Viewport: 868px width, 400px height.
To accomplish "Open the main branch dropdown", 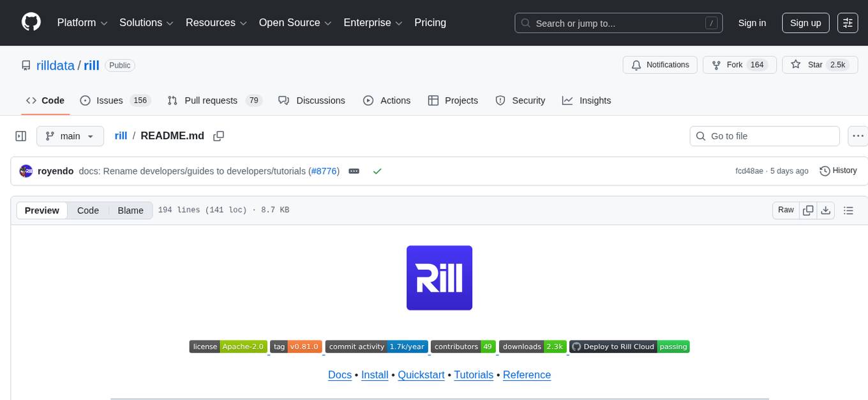I will pyautogui.click(x=70, y=135).
